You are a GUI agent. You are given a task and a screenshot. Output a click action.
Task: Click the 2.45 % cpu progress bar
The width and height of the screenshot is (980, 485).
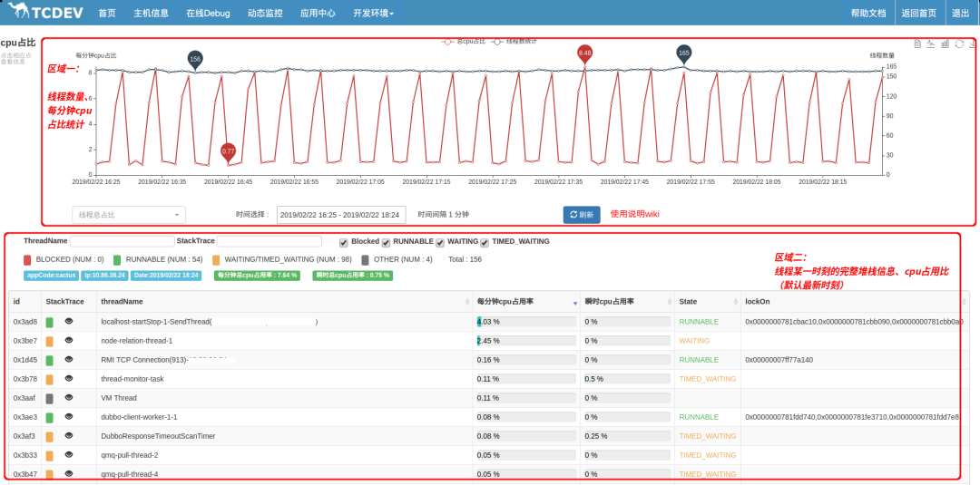(525, 341)
